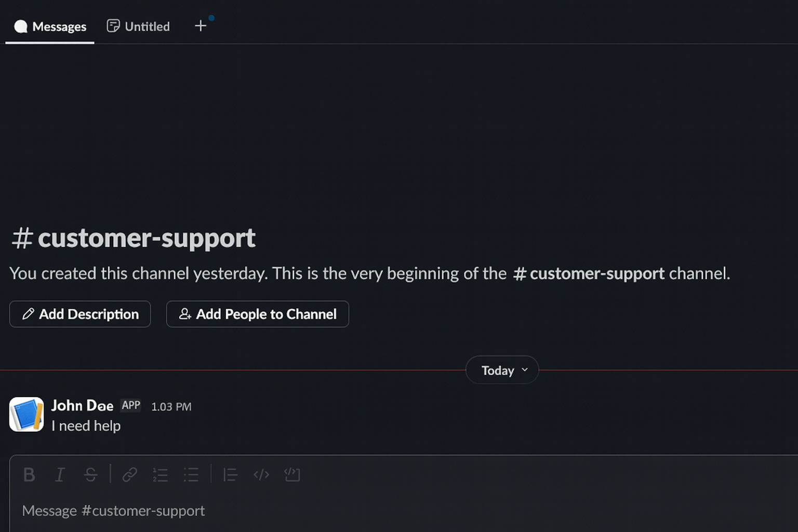798x532 pixels.
Task: Insert a code block
Action: 292,474
